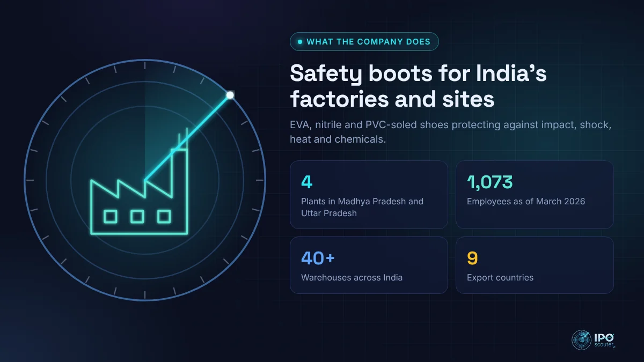
Task: Click the "4" plants number
Action: pos(306,182)
